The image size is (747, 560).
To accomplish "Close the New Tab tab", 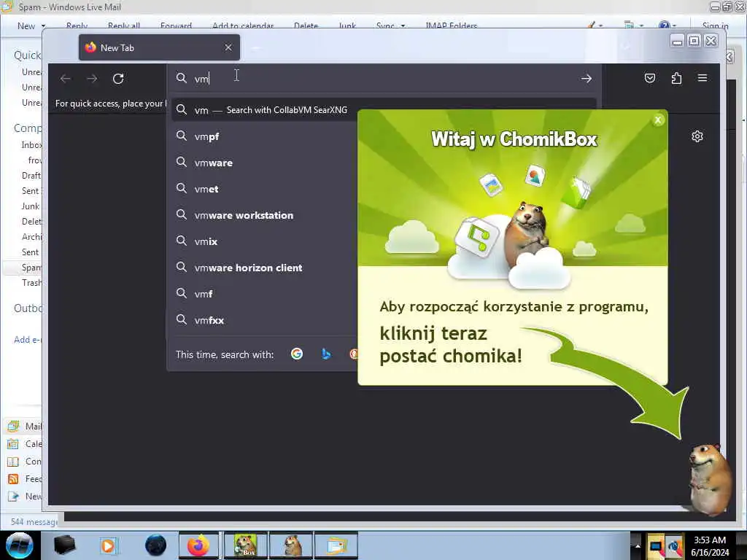I will (x=228, y=47).
